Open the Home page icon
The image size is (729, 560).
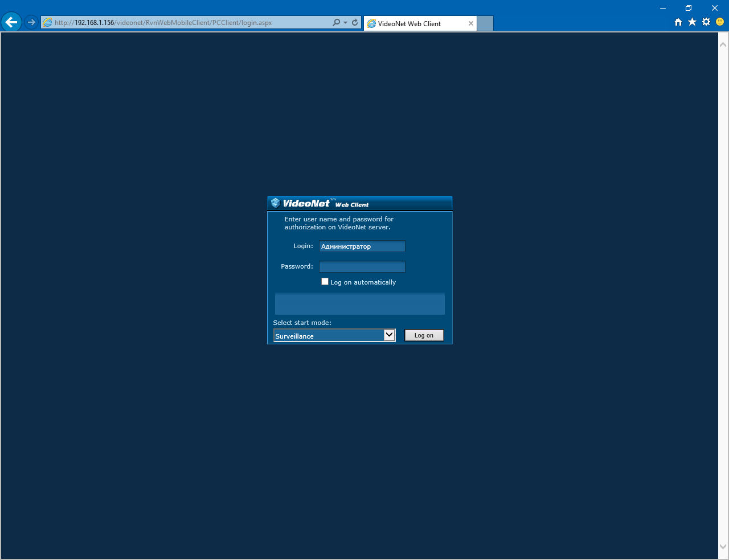(678, 22)
